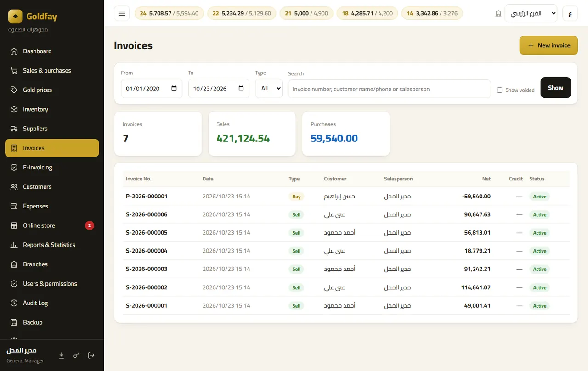This screenshot has width=588, height=371.
Task: Click the download icon beside General Manager
Action: (62, 355)
